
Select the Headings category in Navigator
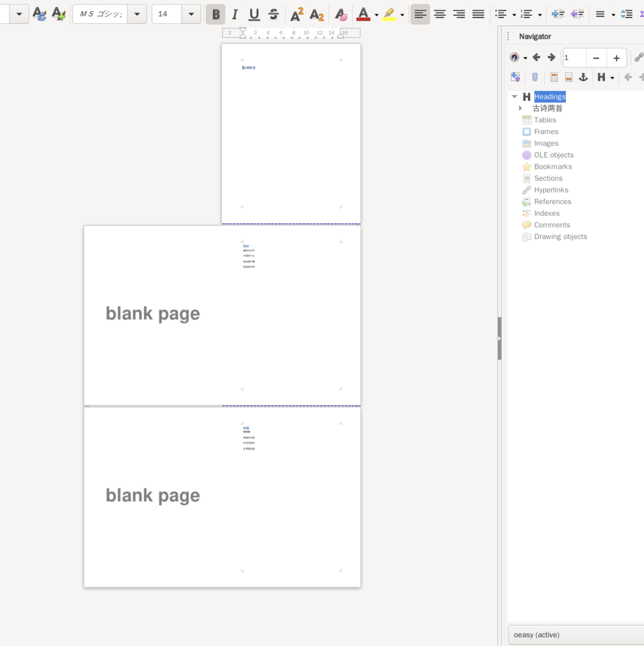(x=550, y=96)
